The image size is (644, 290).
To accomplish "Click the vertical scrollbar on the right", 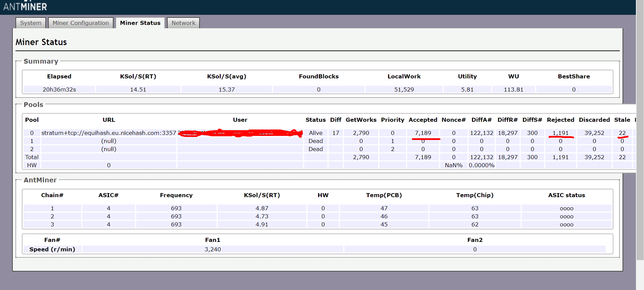I will pyautogui.click(x=640, y=130).
